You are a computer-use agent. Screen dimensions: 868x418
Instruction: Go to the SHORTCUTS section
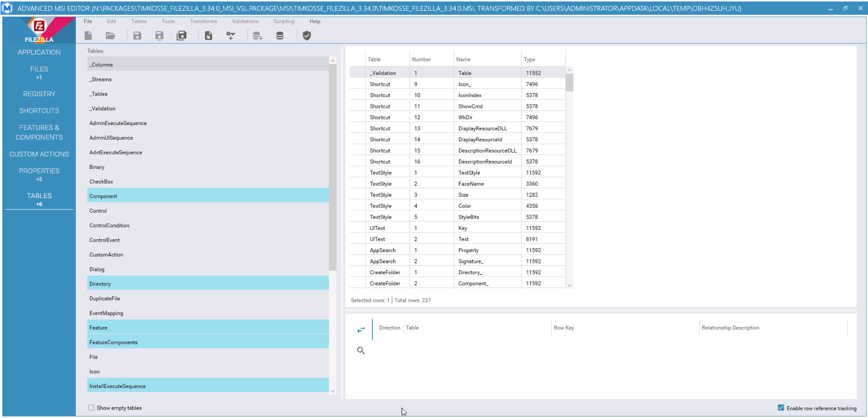39,111
